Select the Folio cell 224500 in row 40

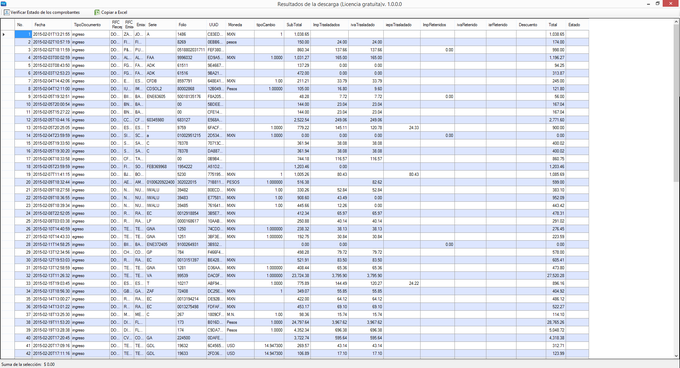pyautogui.click(x=191, y=338)
